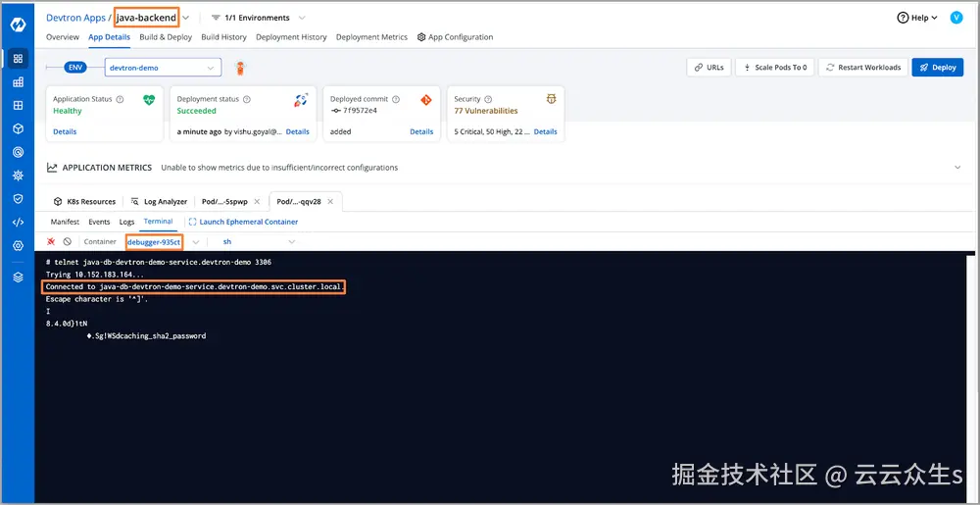Click Application Status help icon

click(120, 99)
